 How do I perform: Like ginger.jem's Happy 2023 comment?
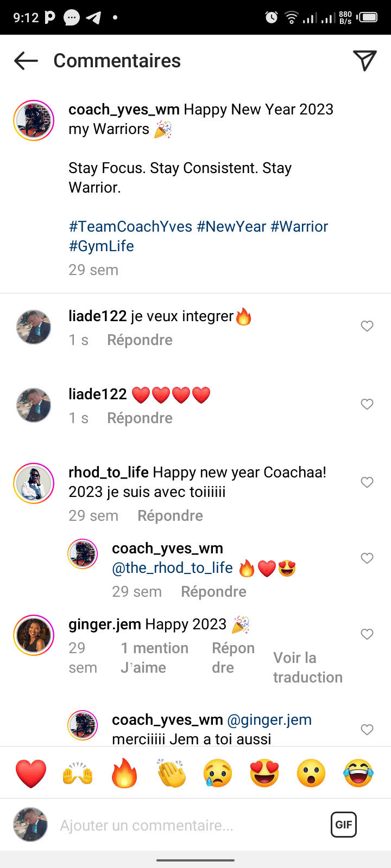(367, 634)
